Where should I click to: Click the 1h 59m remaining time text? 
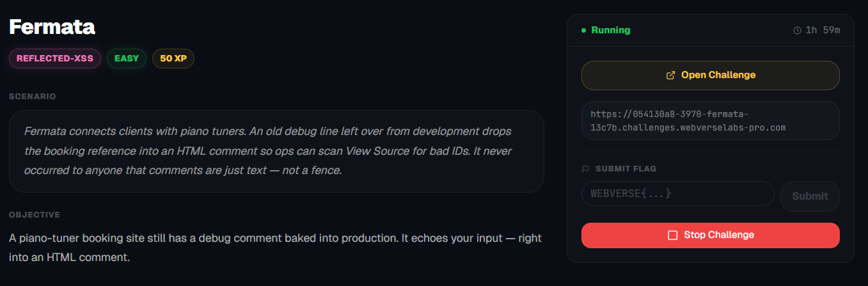pyautogui.click(x=823, y=30)
